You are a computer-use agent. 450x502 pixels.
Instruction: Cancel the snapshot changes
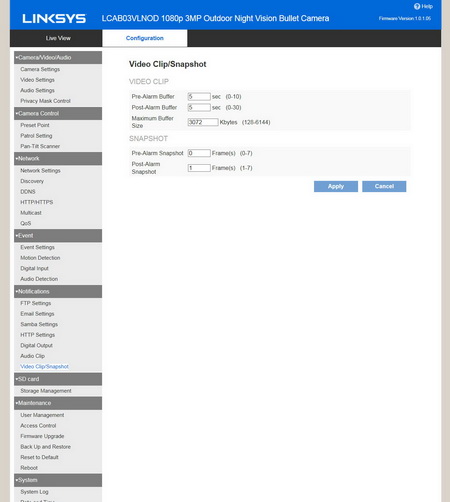384,186
